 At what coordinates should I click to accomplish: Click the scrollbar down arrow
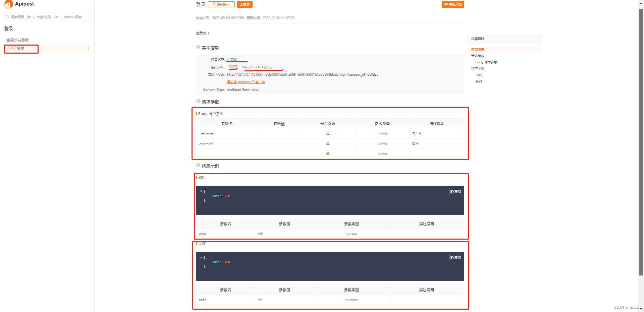(641, 309)
